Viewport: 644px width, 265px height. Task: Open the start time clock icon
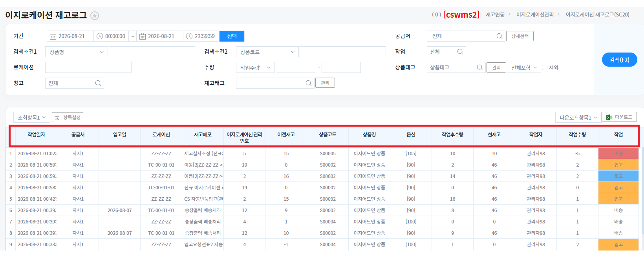[x=100, y=36]
